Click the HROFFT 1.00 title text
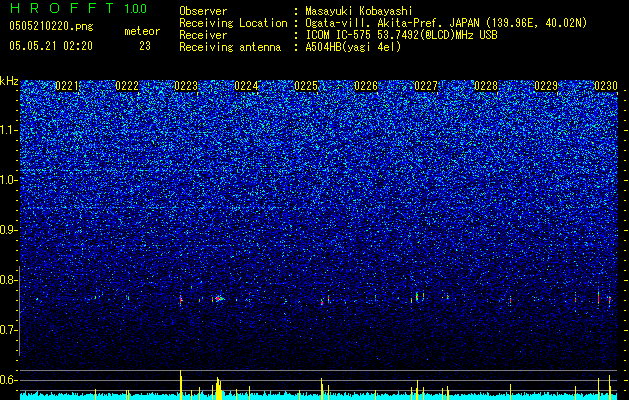The width and height of the screenshot is (629, 400). point(78,8)
